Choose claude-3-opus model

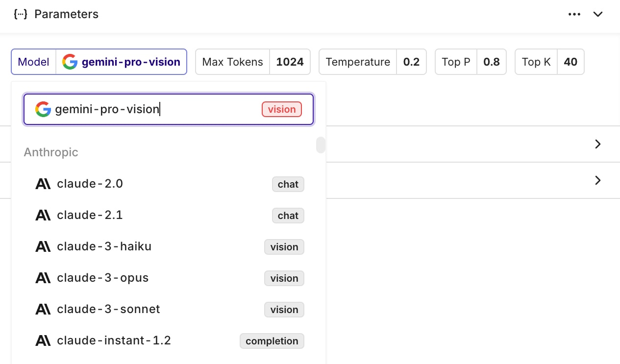[170, 278]
